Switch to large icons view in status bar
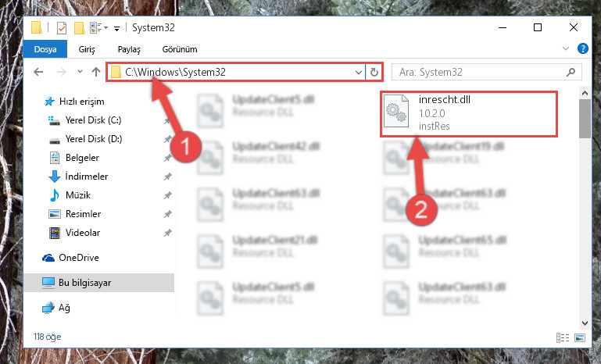Screen dimensions: 601x364 tap(580, 337)
